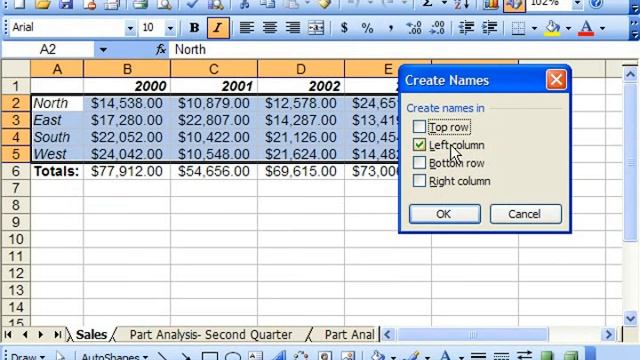Open the zoom percentage dropdown
Viewport: 640px width, 360px height.
pos(577,4)
